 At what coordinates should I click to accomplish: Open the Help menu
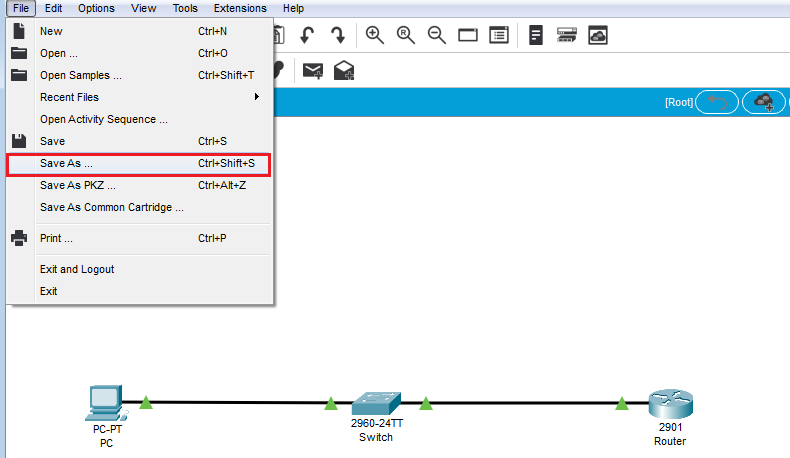point(293,8)
